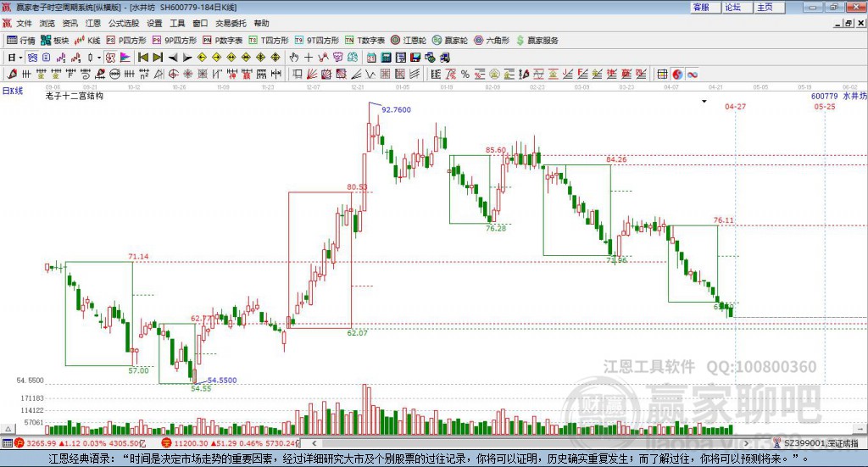
Task: Click the 老子十二宫结构 label
Action: (75, 96)
